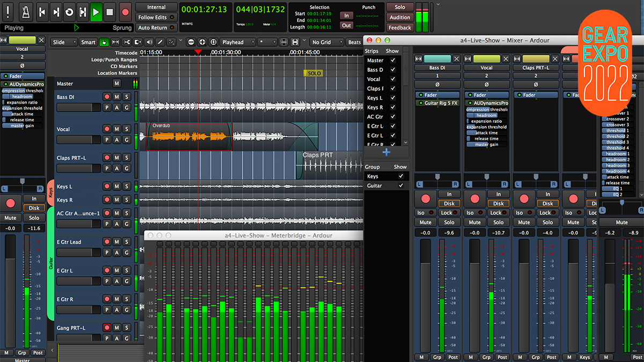Click the Feedback alert button
The image size is (644, 362).
tap(400, 27)
